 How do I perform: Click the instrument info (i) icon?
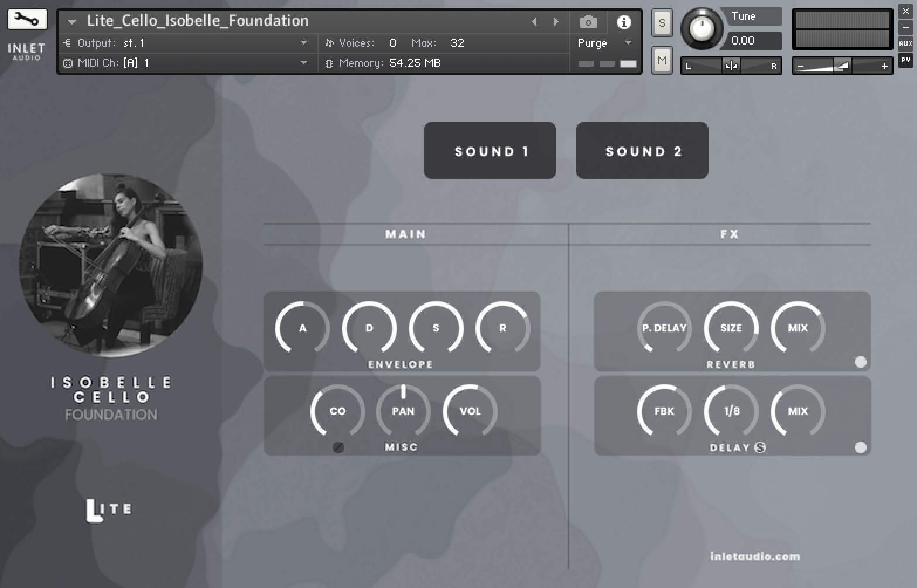point(624,22)
